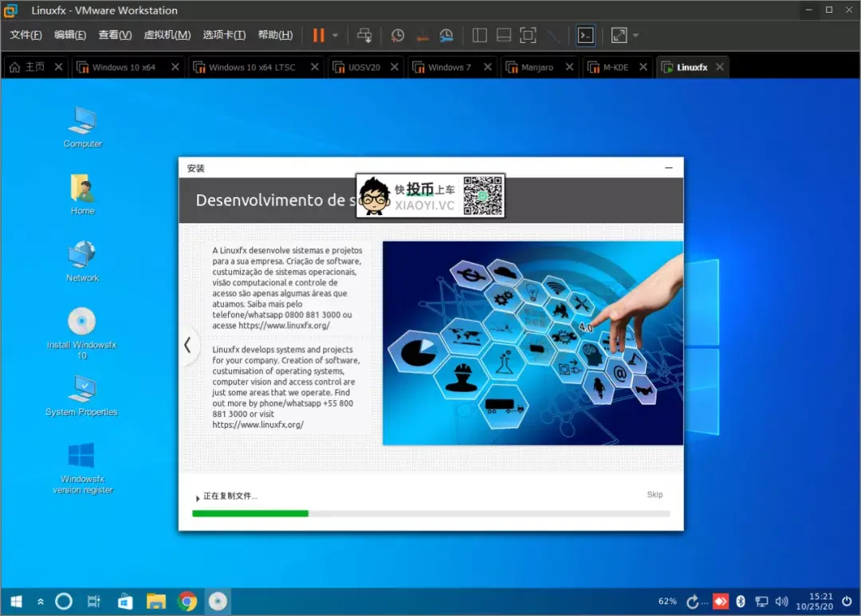This screenshot has width=861, height=616.
Task: Click Skip in the installer
Action: pos(655,495)
